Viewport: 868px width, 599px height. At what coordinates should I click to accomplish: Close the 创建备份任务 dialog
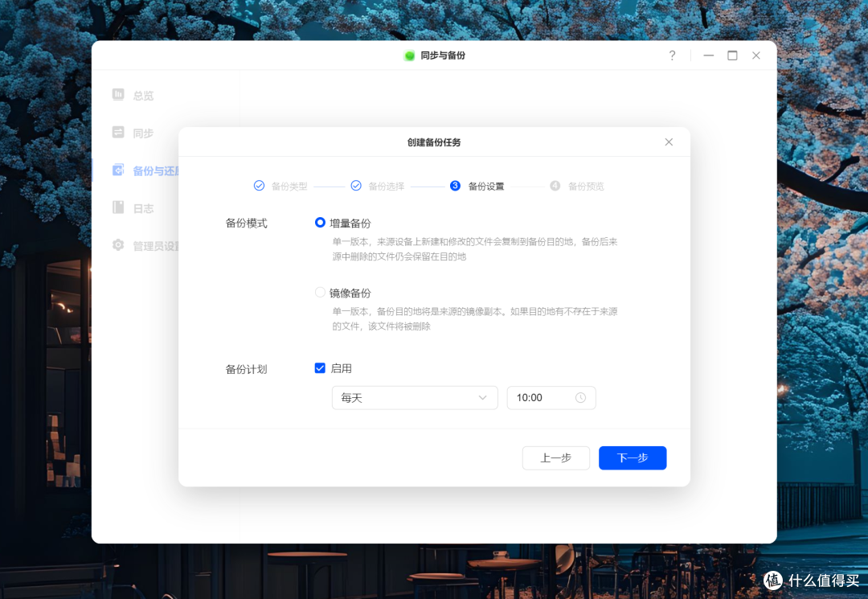[669, 142]
